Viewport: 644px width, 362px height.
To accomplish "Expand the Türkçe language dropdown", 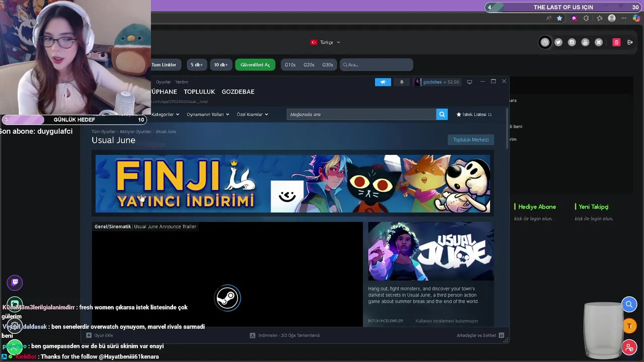I will coord(326,42).
